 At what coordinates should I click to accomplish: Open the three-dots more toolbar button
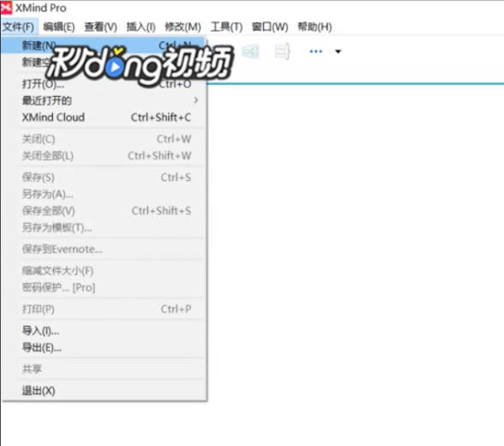(315, 51)
